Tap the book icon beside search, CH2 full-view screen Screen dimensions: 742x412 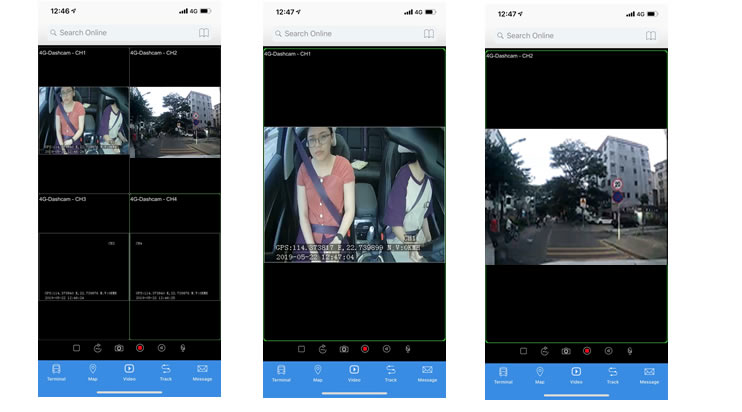(x=651, y=35)
